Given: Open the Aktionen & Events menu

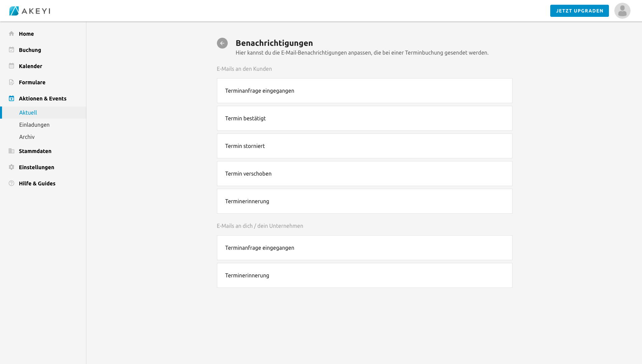Looking at the screenshot, I should (43, 98).
